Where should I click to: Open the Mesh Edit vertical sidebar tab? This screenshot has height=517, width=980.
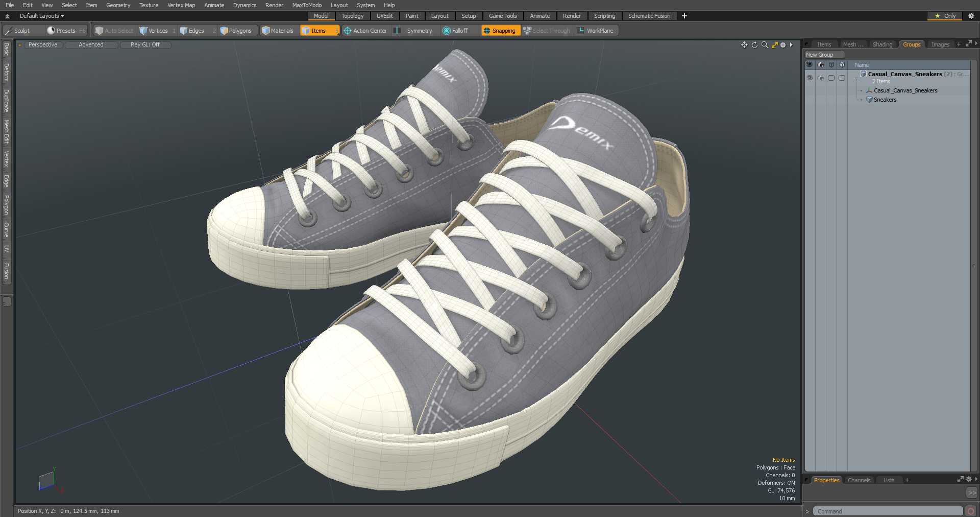pos(6,132)
